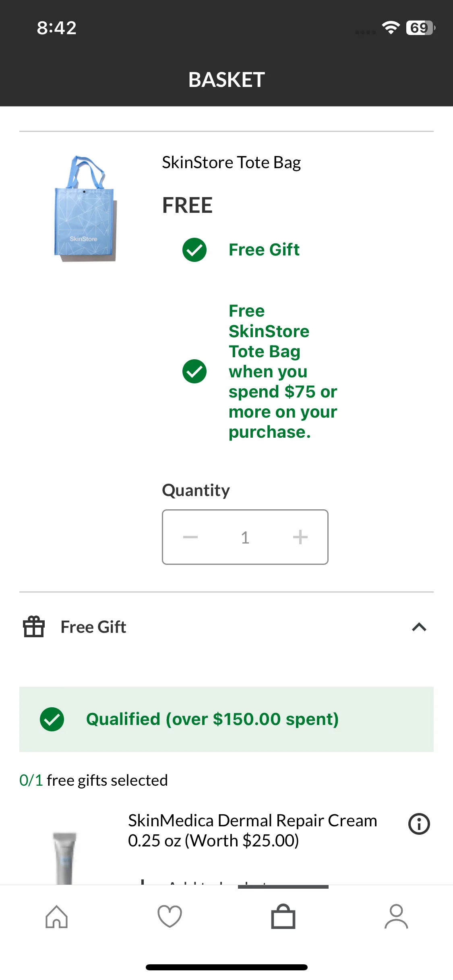Tap checkmark beside tote bag offer text
This screenshot has height=980, width=453.
(x=194, y=371)
